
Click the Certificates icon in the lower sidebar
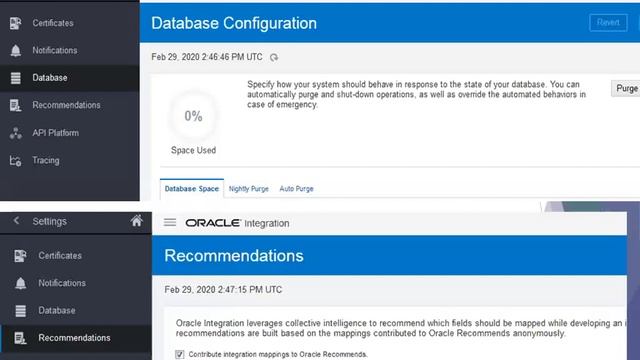20,256
